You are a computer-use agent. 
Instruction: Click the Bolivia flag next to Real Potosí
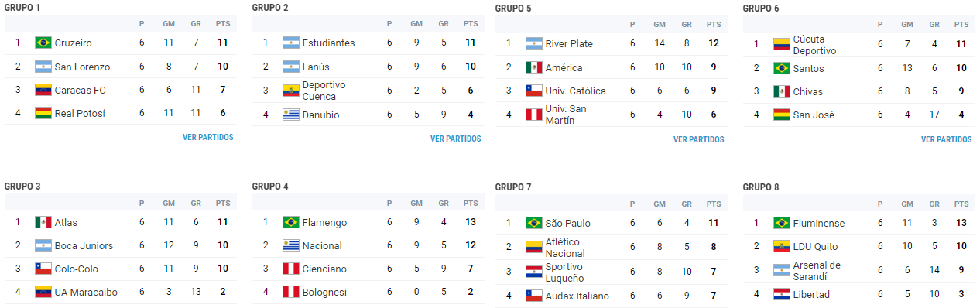coord(43,113)
